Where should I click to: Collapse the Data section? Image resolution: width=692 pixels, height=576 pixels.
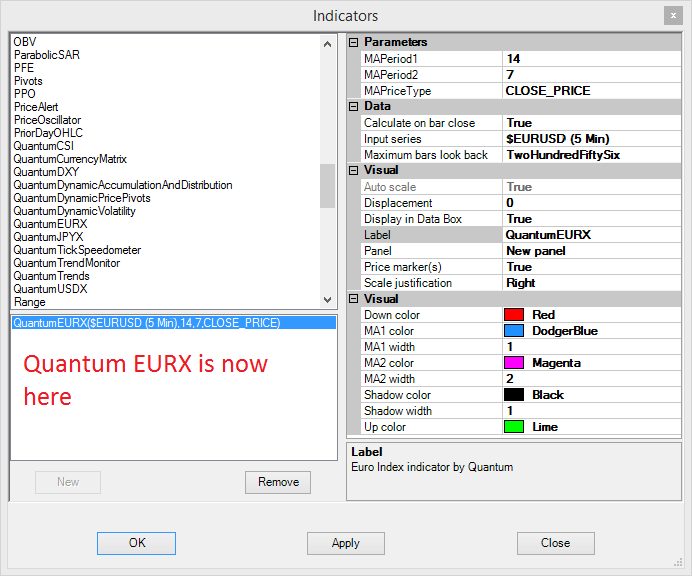[x=354, y=106]
